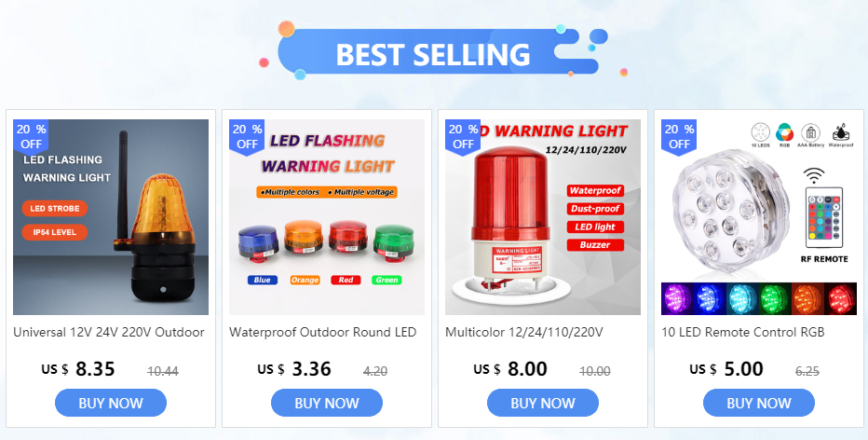
Task: Click the BEST SELLING banner
Action: click(x=433, y=52)
